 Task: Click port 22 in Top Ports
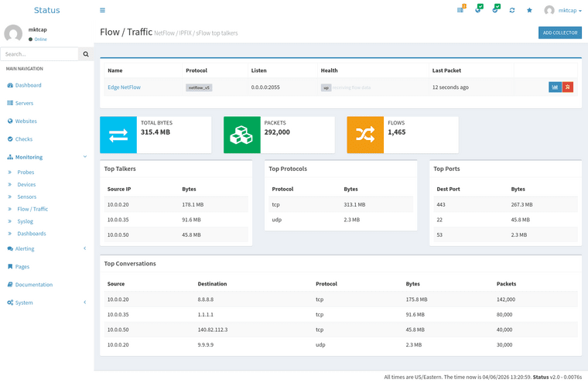(439, 220)
